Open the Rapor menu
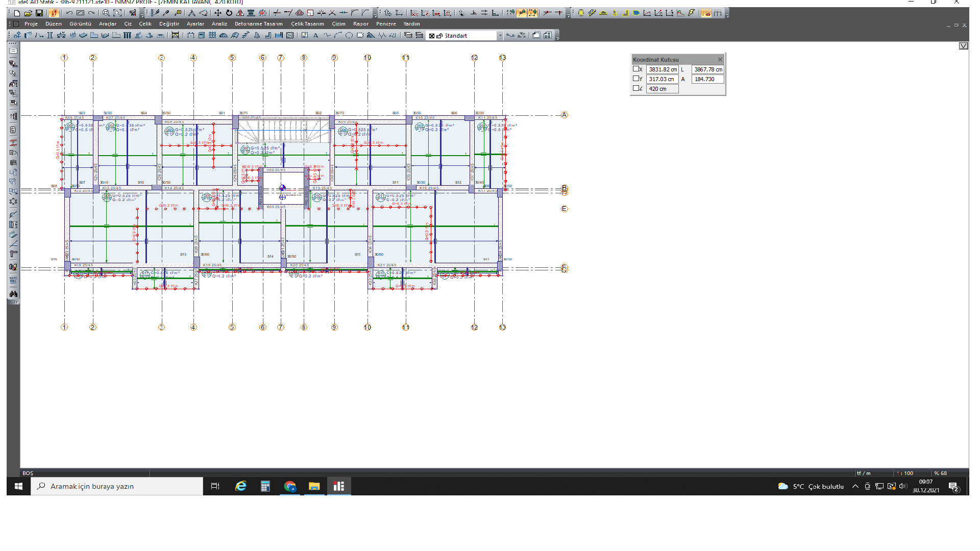The image size is (980, 551). [360, 24]
